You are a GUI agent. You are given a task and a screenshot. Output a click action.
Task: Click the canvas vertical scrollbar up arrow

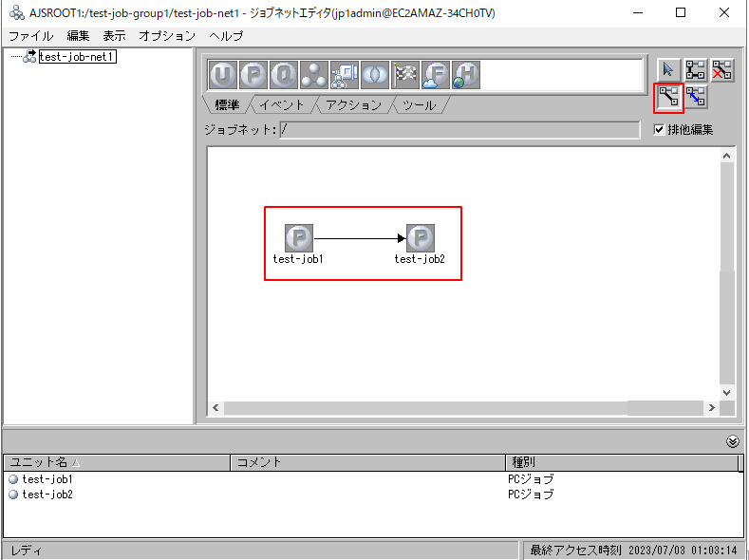click(x=726, y=156)
